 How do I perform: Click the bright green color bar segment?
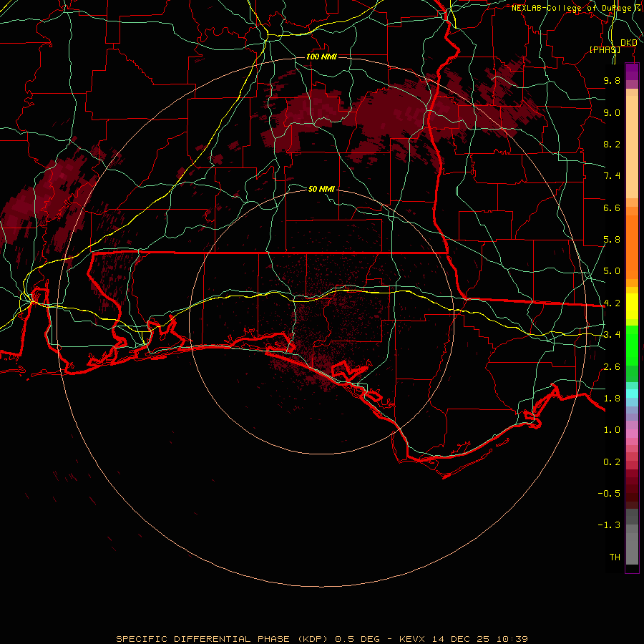pyautogui.click(x=632, y=346)
